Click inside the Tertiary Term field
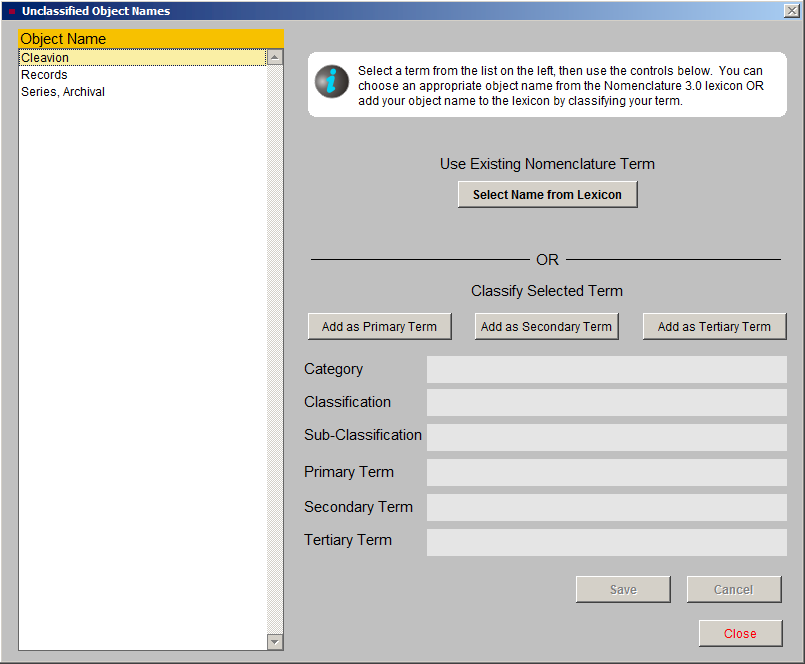 coord(605,541)
